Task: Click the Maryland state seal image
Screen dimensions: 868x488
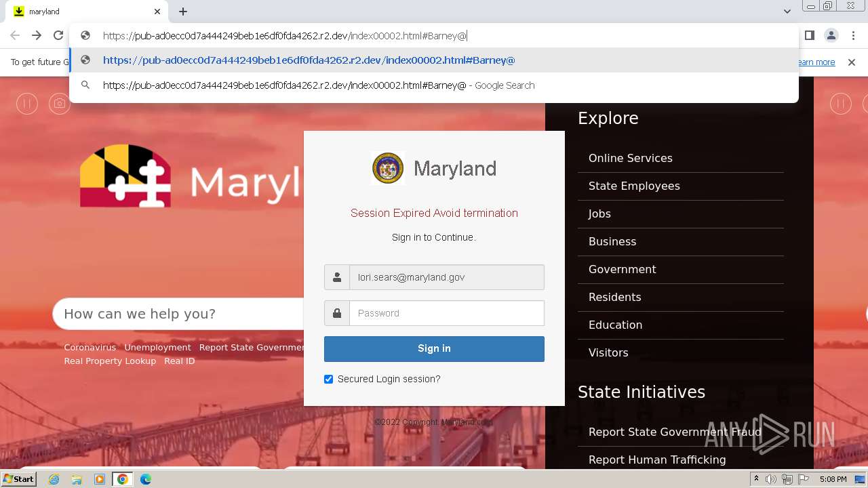Action: pyautogui.click(x=388, y=169)
